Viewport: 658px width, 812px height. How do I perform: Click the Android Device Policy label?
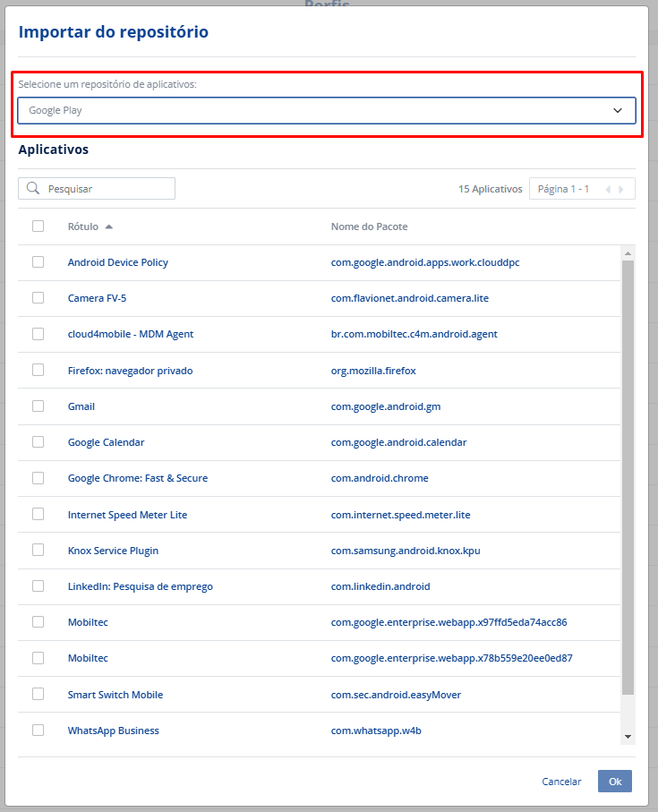[x=118, y=262]
